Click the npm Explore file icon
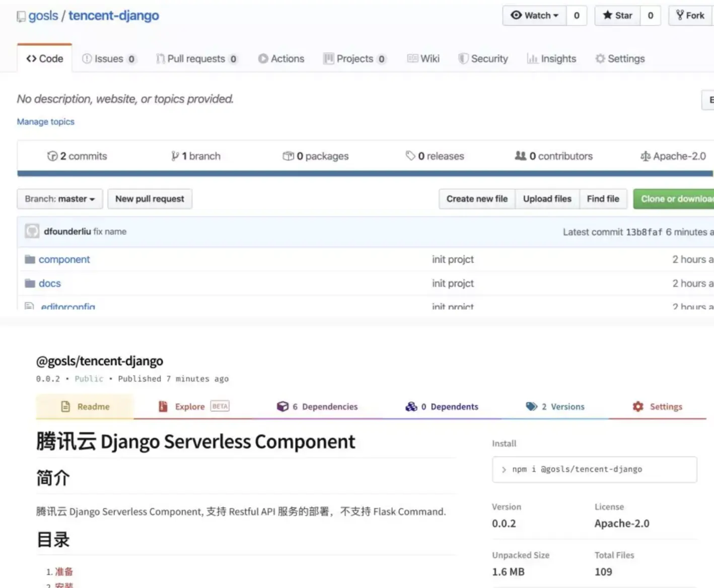Image resolution: width=714 pixels, height=588 pixels. (163, 406)
